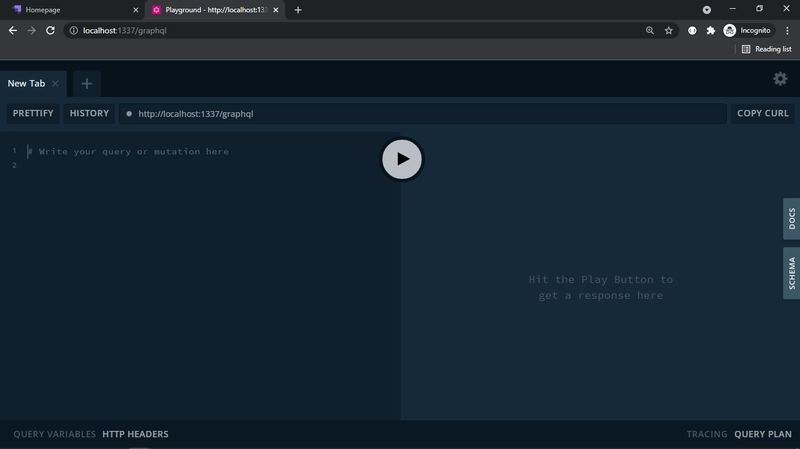Switch to the Homepage browser tab
Image resolution: width=800 pixels, height=449 pixels.
point(71,10)
